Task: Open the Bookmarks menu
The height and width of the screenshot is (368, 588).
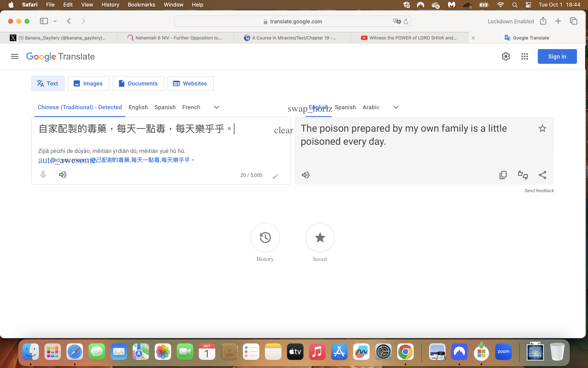Action: [x=141, y=5]
